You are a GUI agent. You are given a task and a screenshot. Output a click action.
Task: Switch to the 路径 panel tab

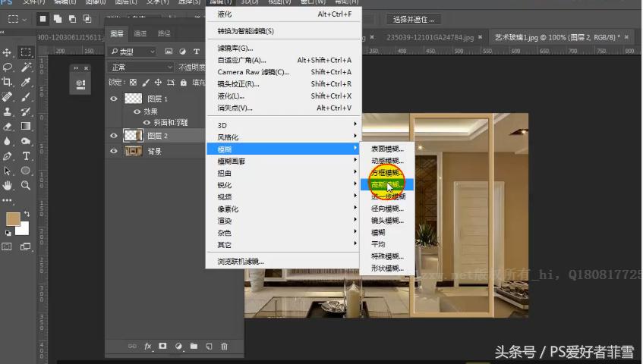164,33
